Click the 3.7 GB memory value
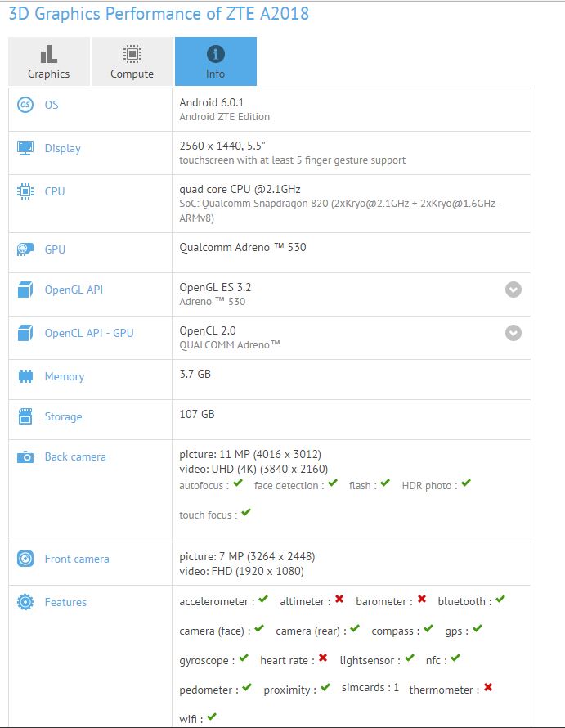This screenshot has width=565, height=728. (195, 374)
